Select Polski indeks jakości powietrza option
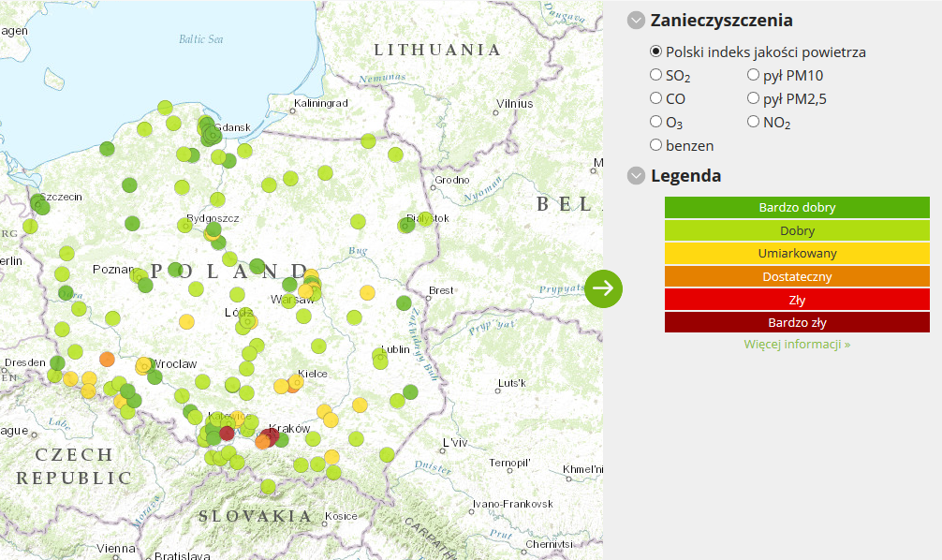The height and width of the screenshot is (560, 942). 655,52
